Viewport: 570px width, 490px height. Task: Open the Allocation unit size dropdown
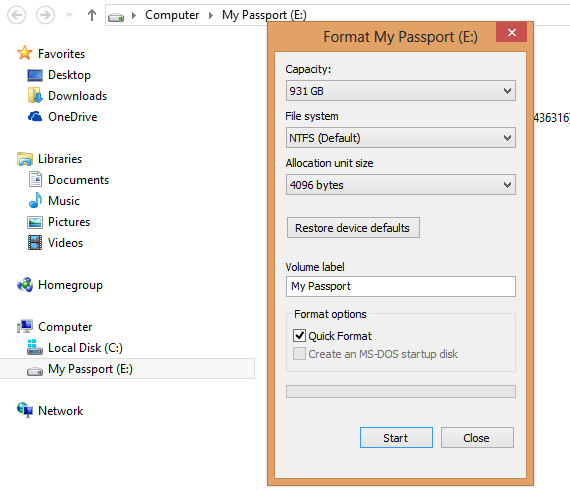401,185
